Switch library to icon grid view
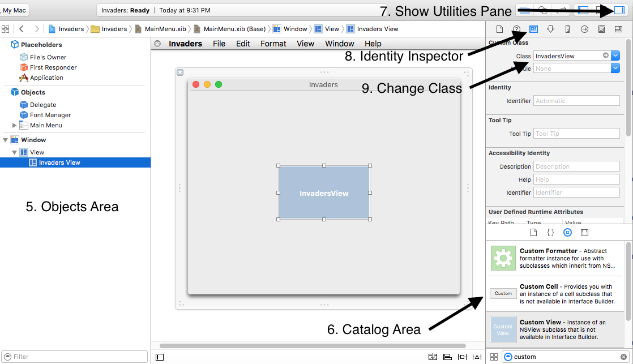The image size is (633, 364). 494,357
